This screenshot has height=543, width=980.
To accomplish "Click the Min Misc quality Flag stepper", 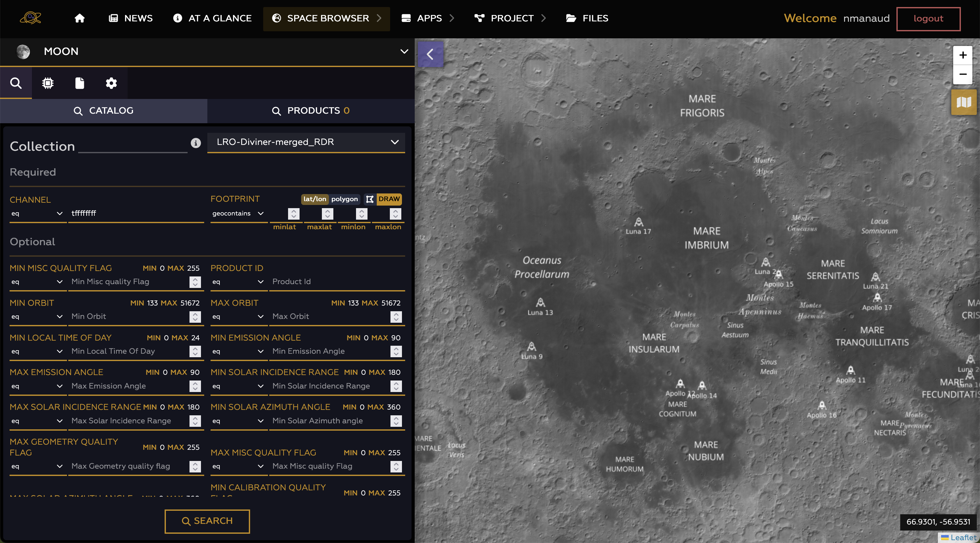I will (195, 282).
